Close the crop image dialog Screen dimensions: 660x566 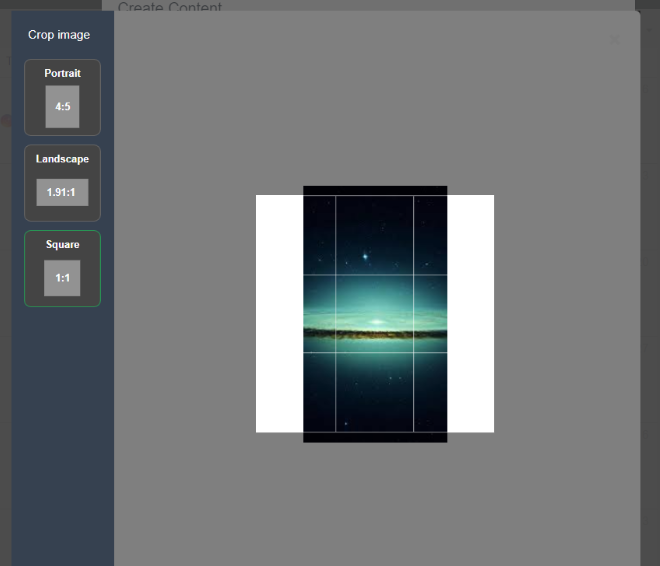pyautogui.click(x=614, y=40)
